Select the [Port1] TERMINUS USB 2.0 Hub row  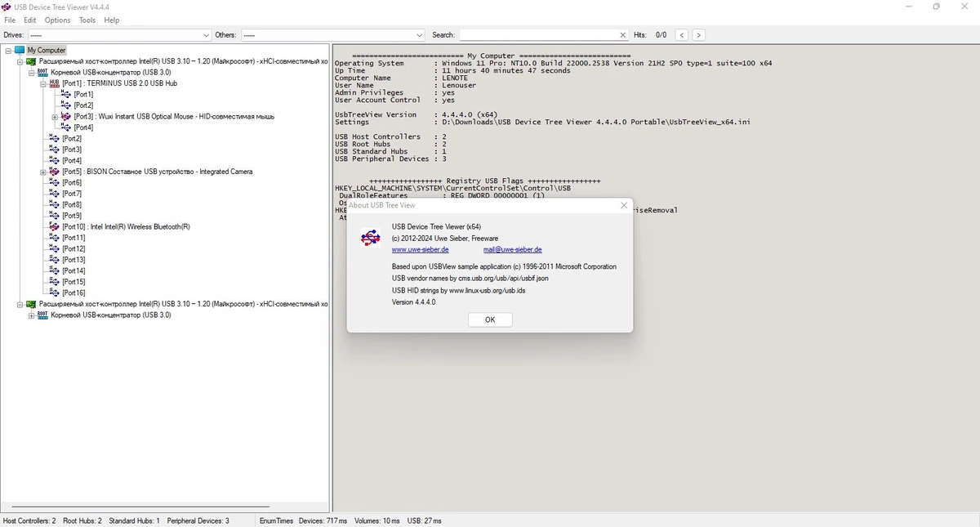(x=119, y=83)
